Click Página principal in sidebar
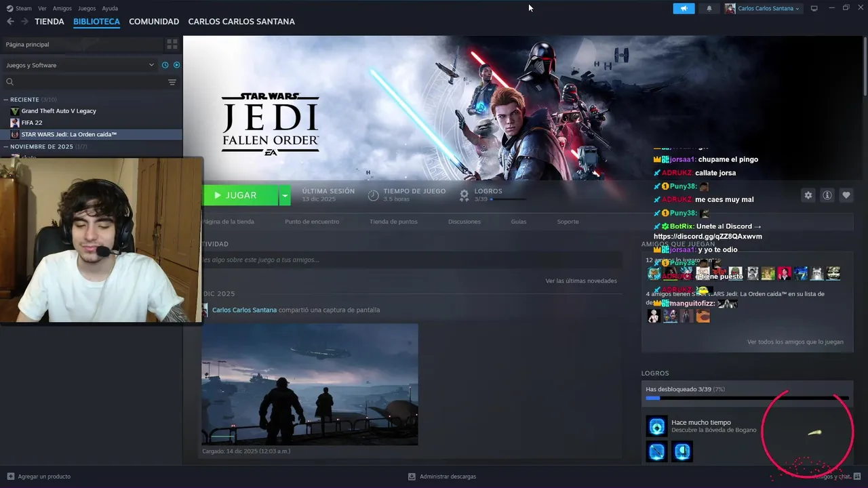Image resolution: width=868 pixels, height=488 pixels. coord(27,44)
